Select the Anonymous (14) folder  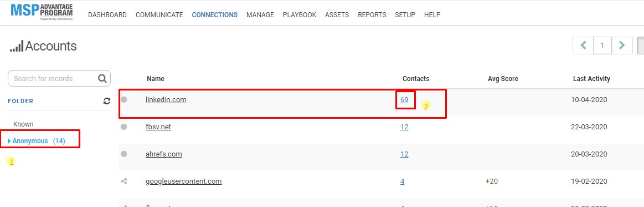[x=39, y=141]
